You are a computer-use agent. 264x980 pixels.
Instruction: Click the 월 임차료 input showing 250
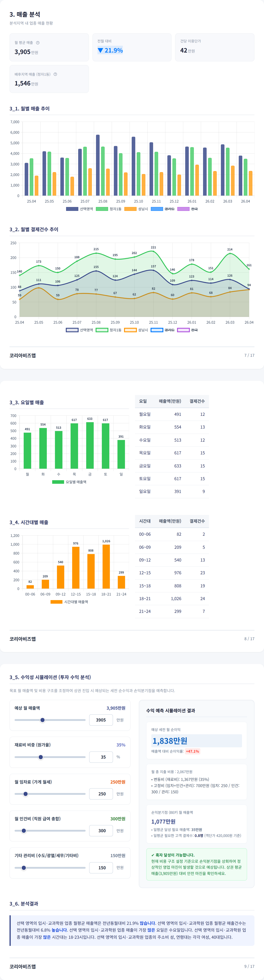pos(101,794)
